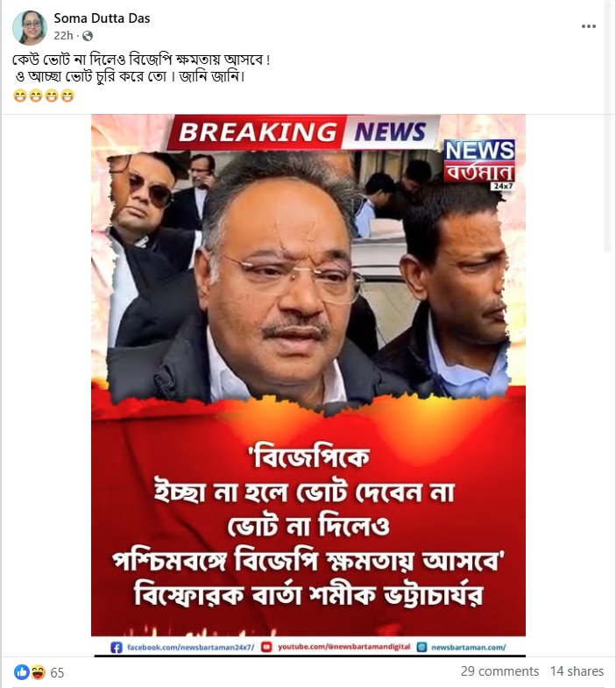
Task: Click the blue Like reaction icon
Action: pos(22,671)
